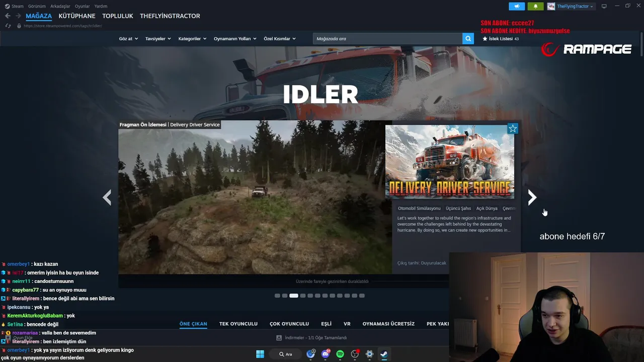Select the first carousel page dot
Image resolution: width=644 pixels, height=362 pixels.
pyautogui.click(x=277, y=296)
